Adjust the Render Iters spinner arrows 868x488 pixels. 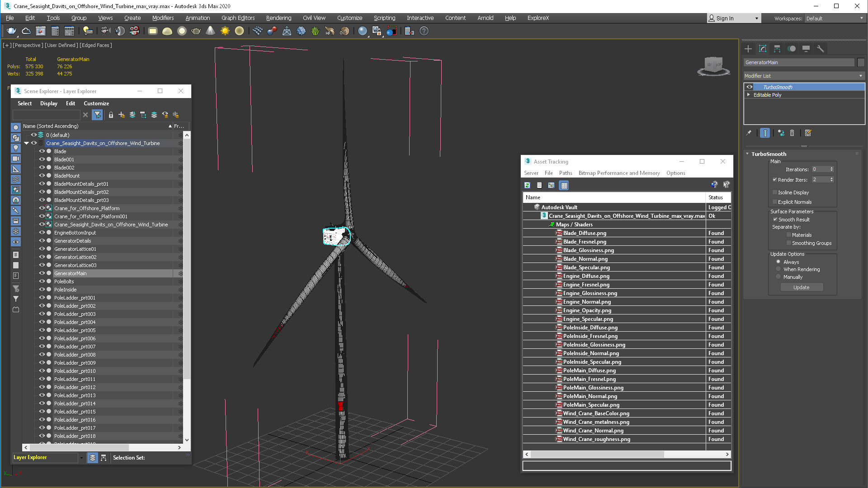(831, 180)
